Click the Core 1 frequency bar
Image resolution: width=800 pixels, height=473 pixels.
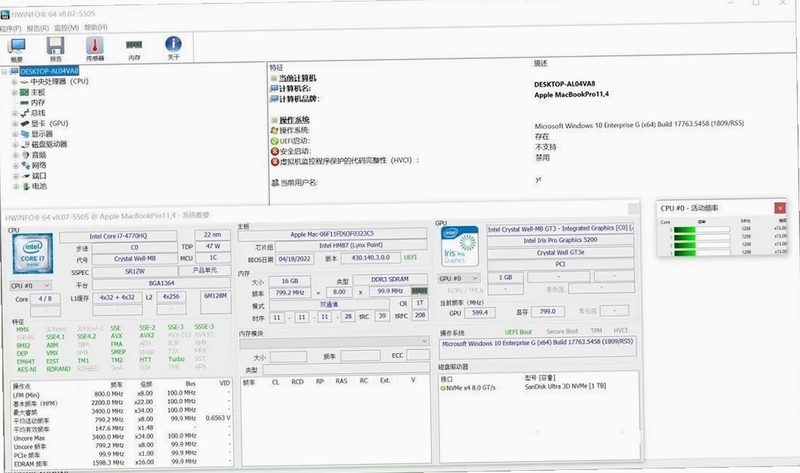coord(702,237)
